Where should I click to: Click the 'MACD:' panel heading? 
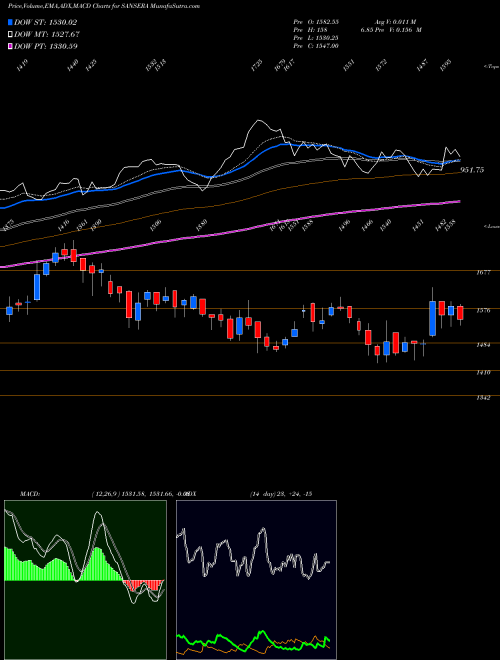(29, 494)
